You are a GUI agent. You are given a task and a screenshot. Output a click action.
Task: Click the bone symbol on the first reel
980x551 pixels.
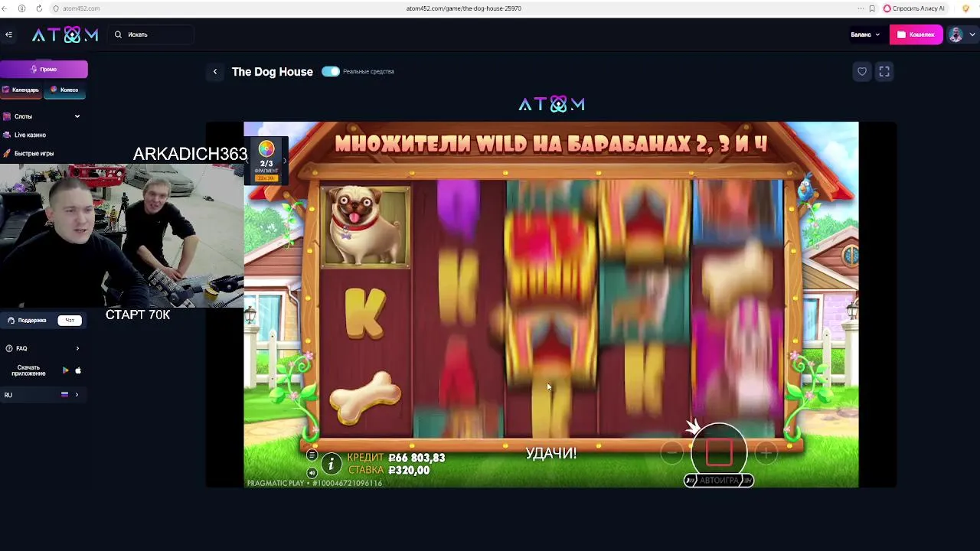(x=365, y=398)
